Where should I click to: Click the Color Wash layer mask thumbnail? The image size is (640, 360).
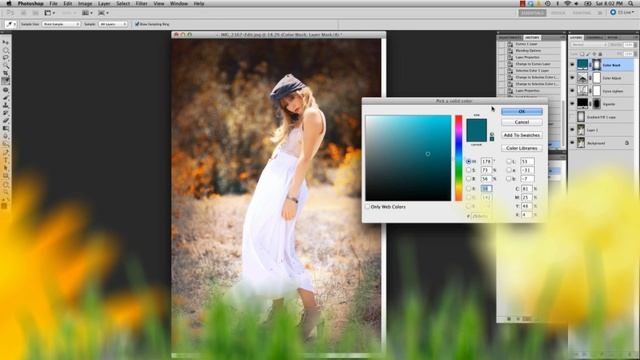596,64
